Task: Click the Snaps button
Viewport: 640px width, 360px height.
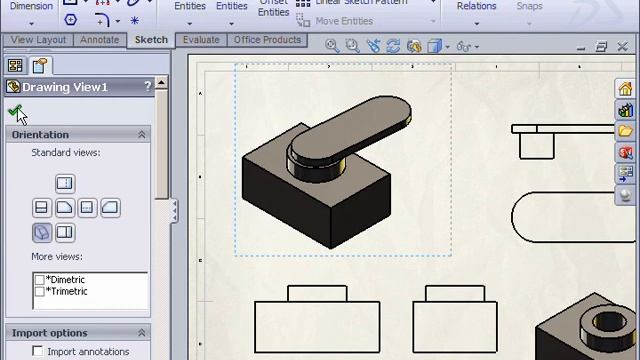Action: (529, 6)
